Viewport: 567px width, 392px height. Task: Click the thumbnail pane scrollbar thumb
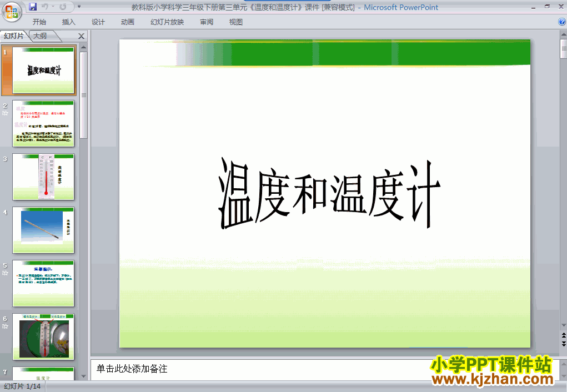tap(83, 95)
